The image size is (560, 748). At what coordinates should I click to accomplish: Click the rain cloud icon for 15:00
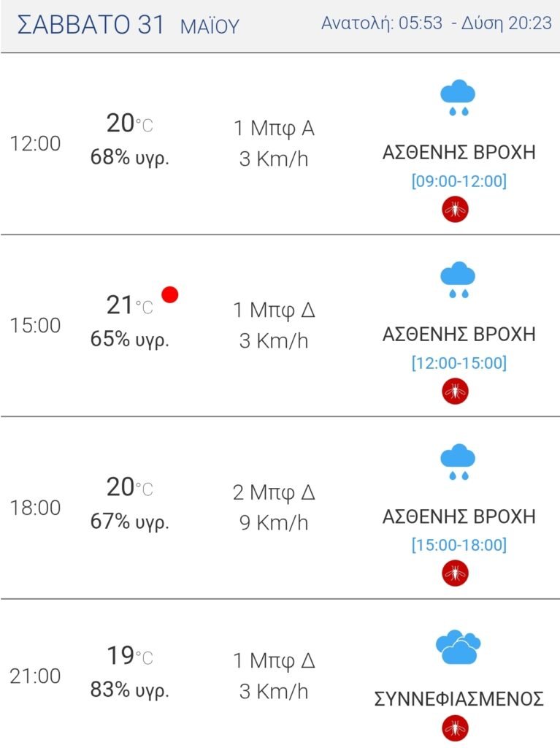click(458, 280)
